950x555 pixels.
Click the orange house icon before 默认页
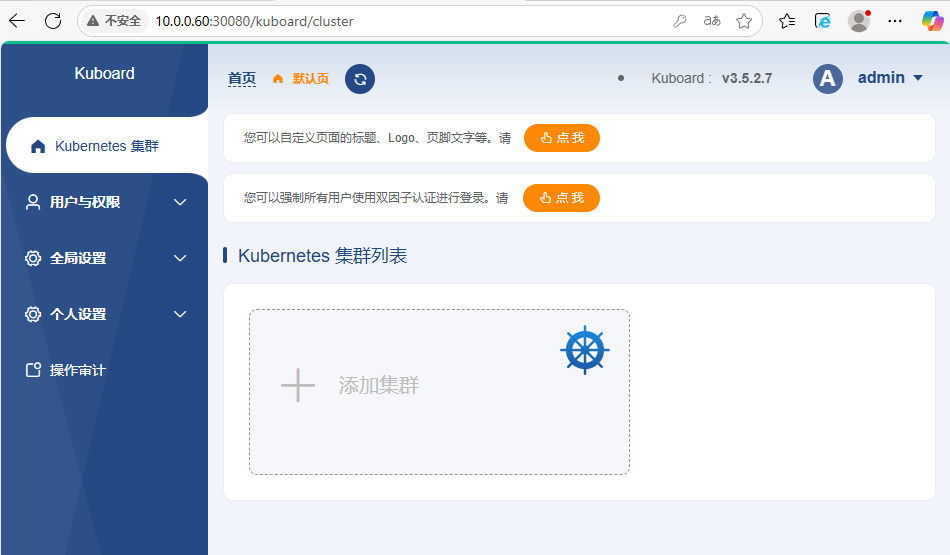277,79
